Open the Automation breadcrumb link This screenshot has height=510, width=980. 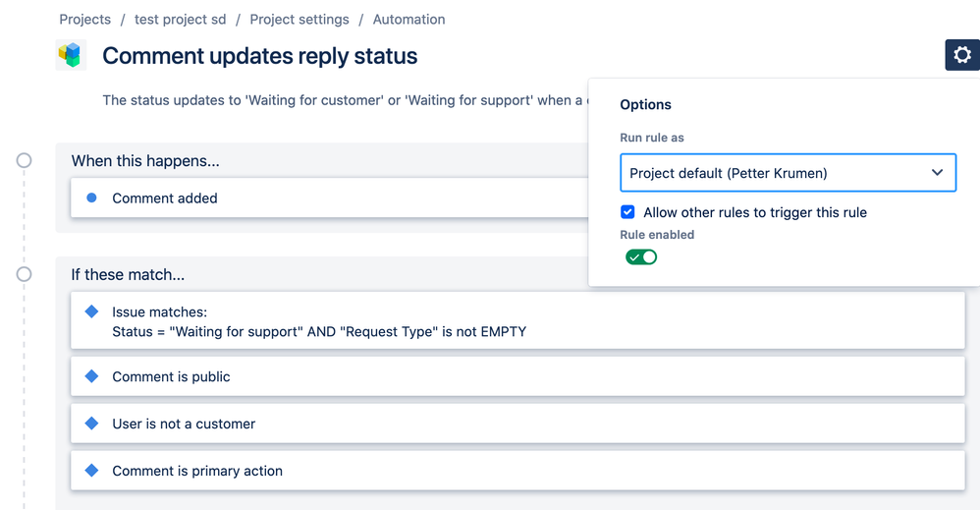tap(408, 20)
